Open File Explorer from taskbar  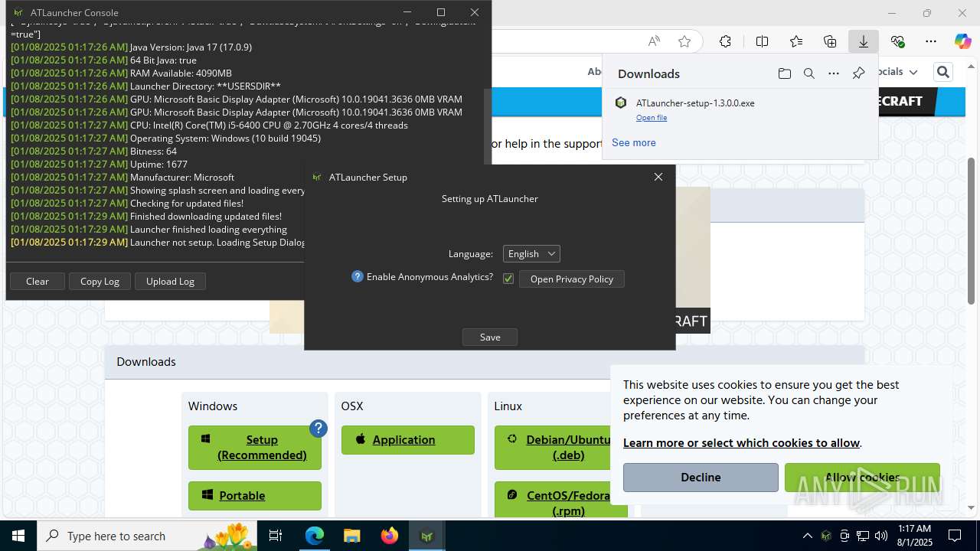351,536
